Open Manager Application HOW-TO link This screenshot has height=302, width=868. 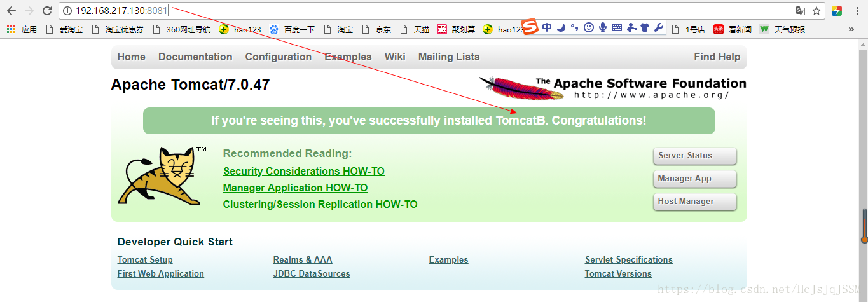[x=295, y=188]
